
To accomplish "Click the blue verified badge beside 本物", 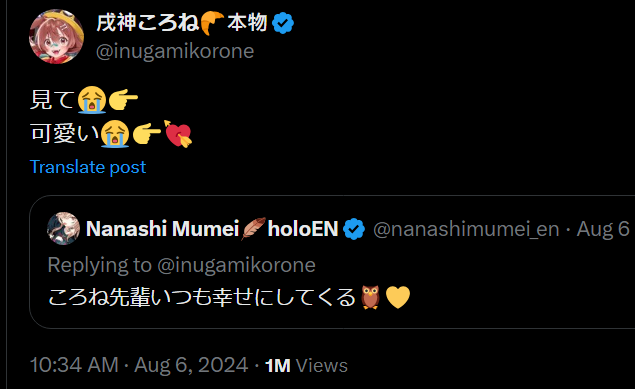I will coord(283,23).
